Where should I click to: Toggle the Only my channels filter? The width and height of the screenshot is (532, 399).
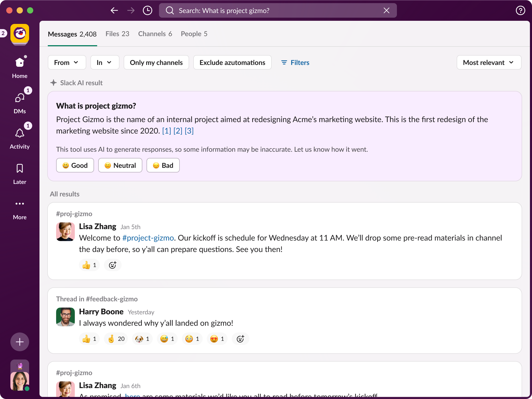pyautogui.click(x=156, y=62)
